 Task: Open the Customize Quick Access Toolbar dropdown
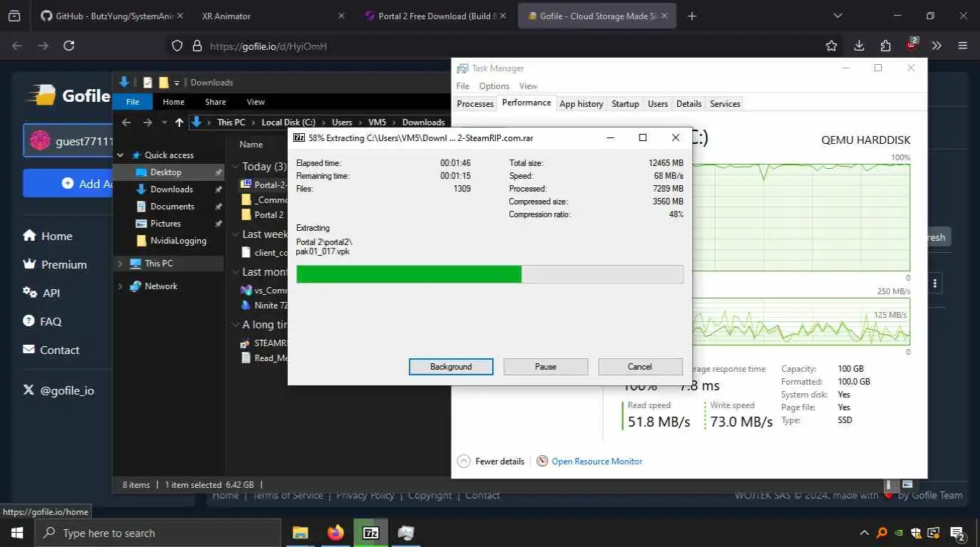tap(177, 83)
